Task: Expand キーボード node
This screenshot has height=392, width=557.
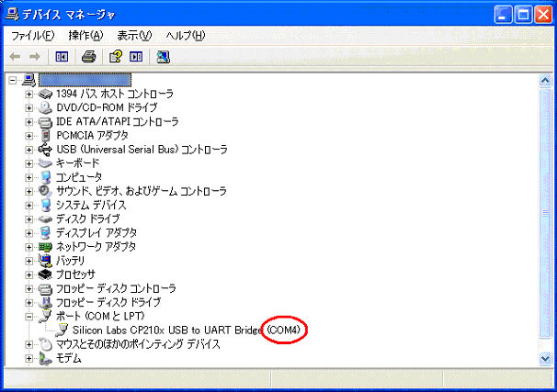Action: (29, 163)
